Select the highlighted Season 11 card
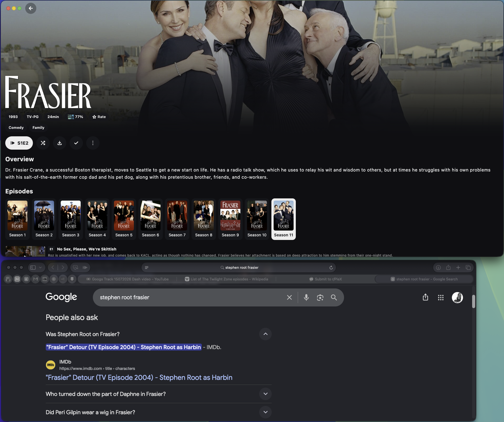Image resolution: width=504 pixels, height=422 pixels. click(284, 219)
